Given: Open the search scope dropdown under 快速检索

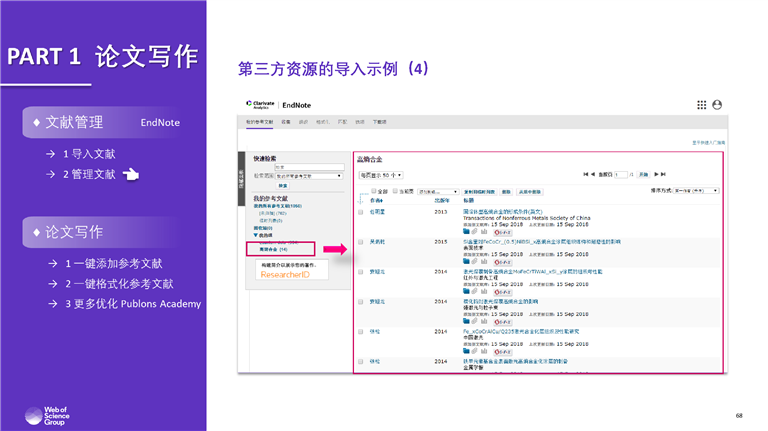Looking at the screenshot, I should coord(309,176).
